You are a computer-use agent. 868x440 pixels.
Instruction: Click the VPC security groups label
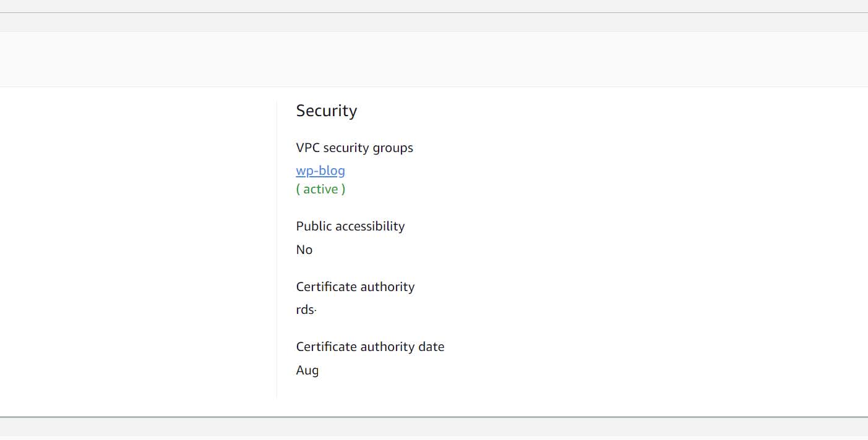click(354, 148)
